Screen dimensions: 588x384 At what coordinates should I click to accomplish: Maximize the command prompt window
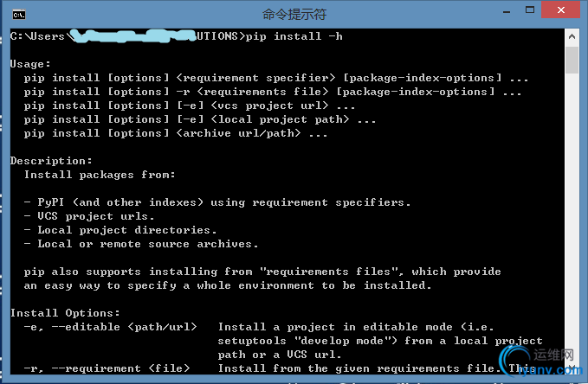530,10
